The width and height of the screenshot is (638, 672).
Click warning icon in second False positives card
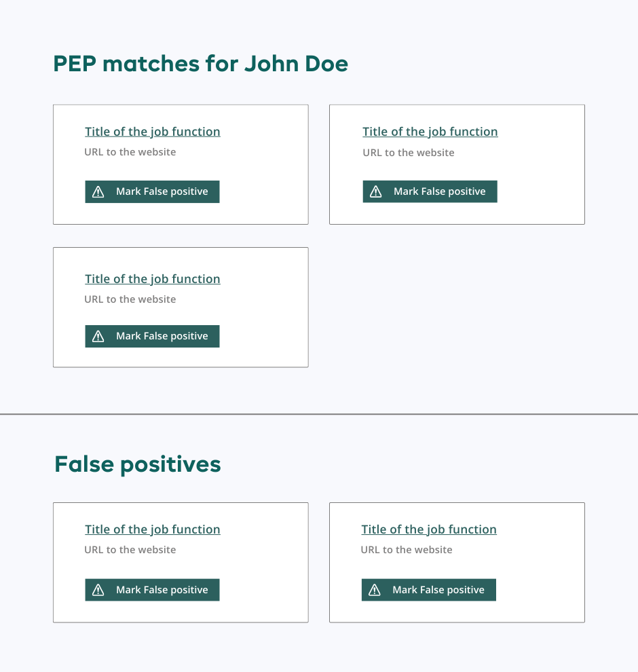click(375, 591)
